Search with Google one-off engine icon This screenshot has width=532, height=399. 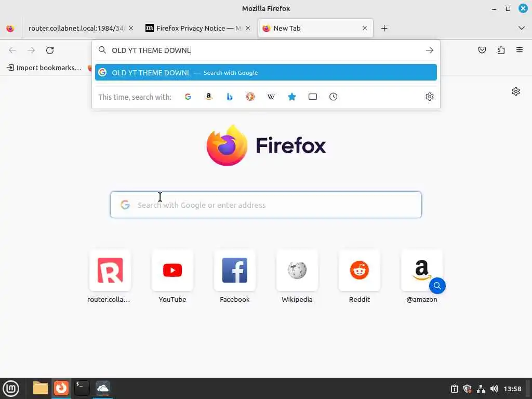click(x=188, y=97)
